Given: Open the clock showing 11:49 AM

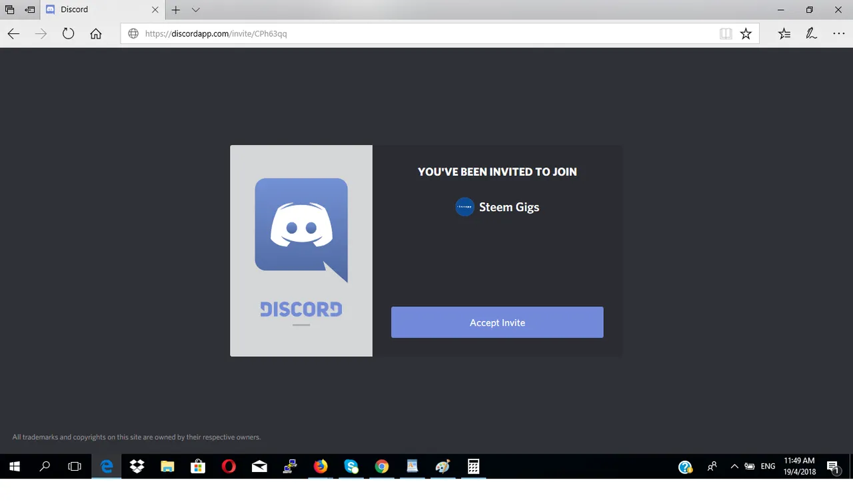Looking at the screenshot, I should pos(800,466).
